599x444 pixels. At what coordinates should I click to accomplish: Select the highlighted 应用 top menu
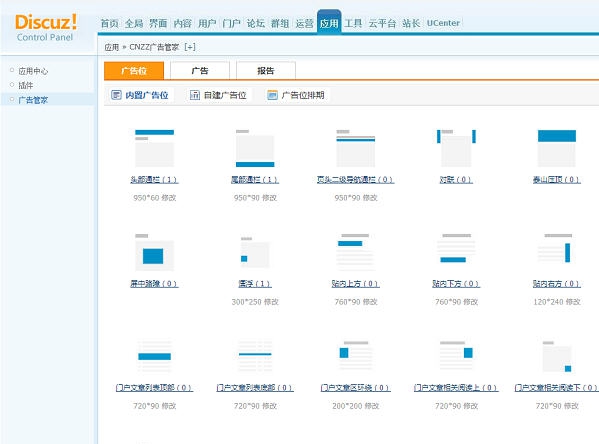tap(329, 23)
